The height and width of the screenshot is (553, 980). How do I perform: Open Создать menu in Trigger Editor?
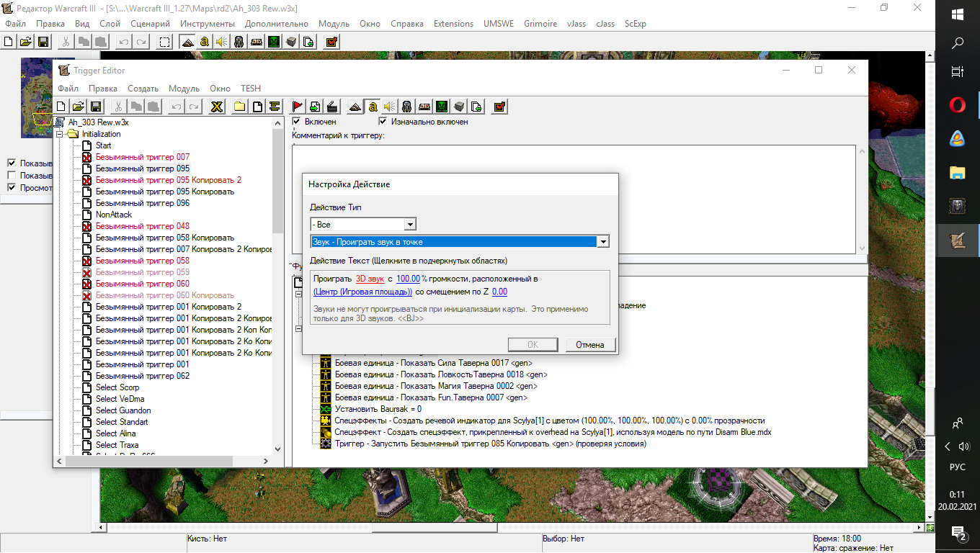click(143, 89)
